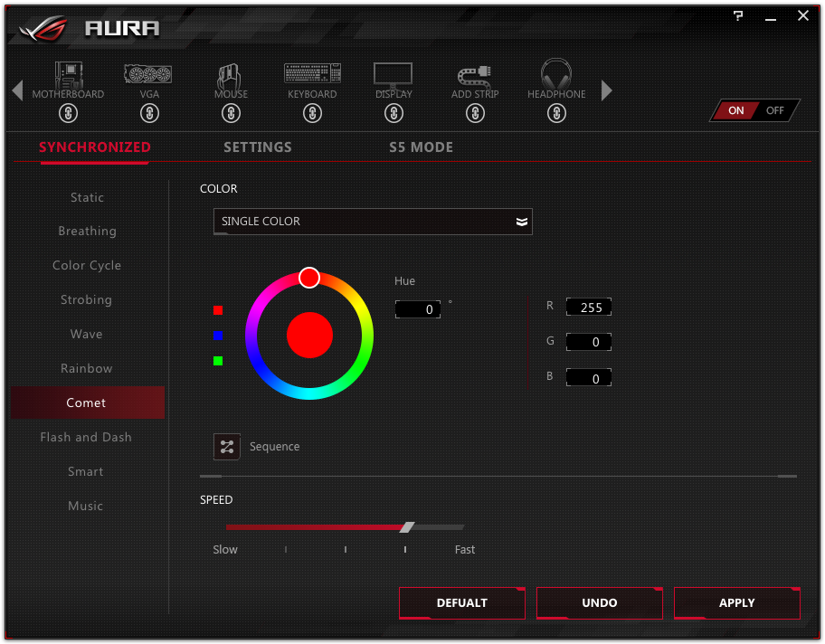The height and width of the screenshot is (644, 825).
Task: Pick the blue preset swatch
Action: pos(218,336)
